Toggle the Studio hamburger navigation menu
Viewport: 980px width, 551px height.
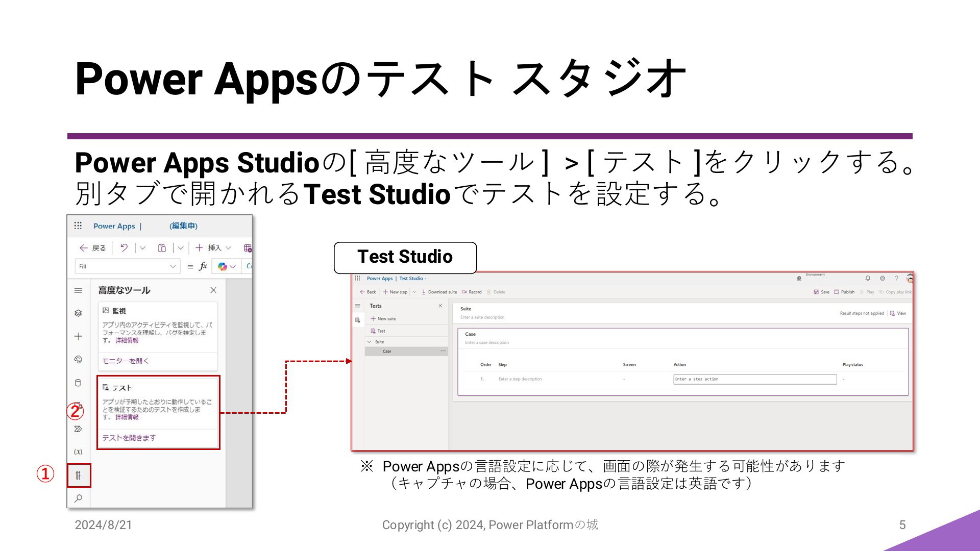click(78, 290)
